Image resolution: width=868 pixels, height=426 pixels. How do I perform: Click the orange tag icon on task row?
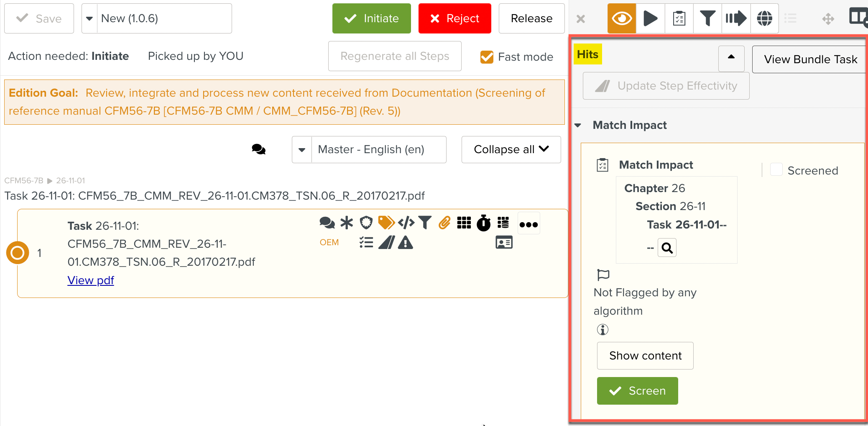click(x=386, y=223)
